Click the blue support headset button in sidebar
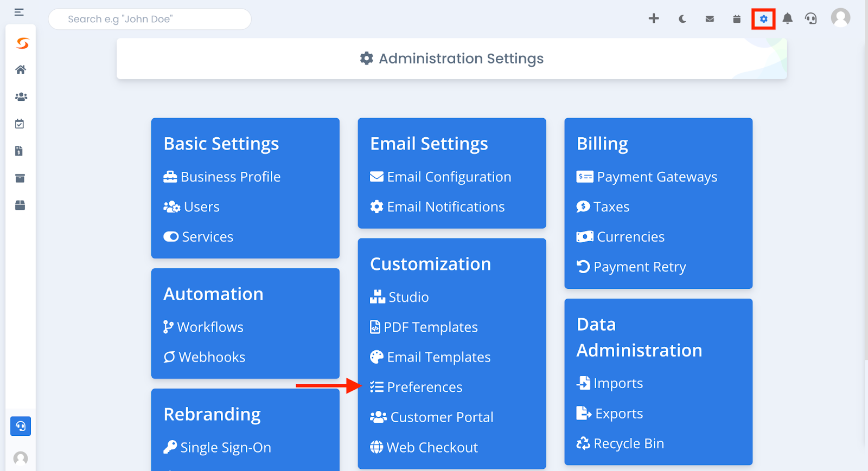This screenshot has height=471, width=868. click(21, 426)
